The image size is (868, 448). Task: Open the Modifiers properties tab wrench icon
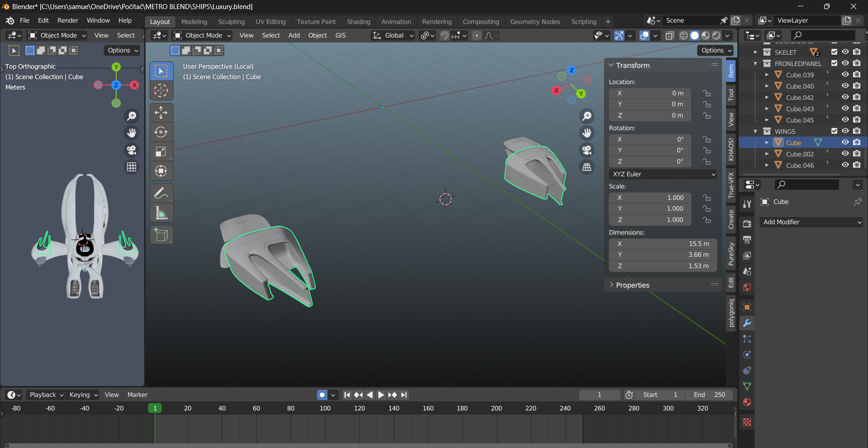[747, 323]
